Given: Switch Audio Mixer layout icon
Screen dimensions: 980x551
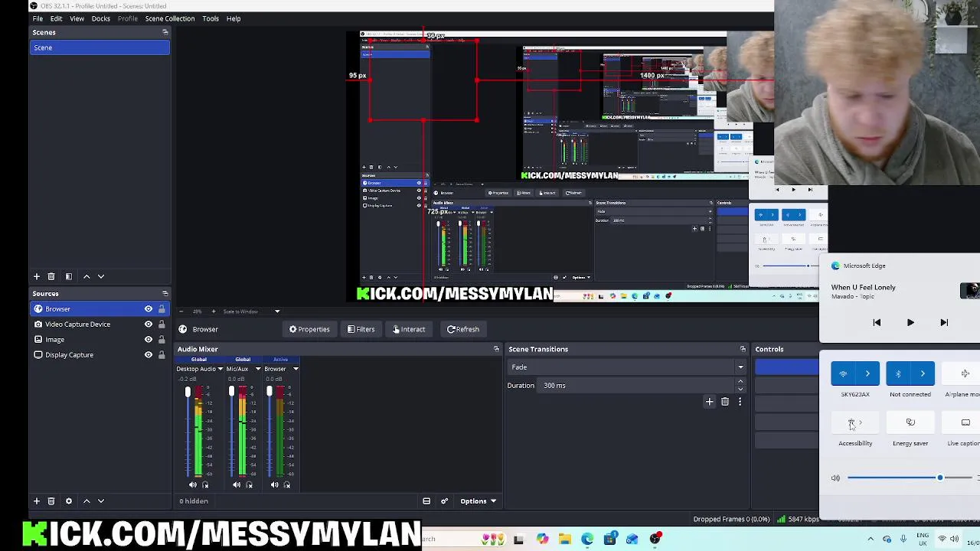Looking at the screenshot, I should (426, 501).
